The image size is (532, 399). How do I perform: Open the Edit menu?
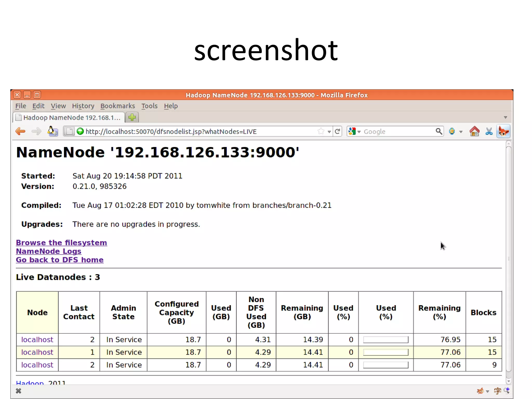click(x=38, y=106)
